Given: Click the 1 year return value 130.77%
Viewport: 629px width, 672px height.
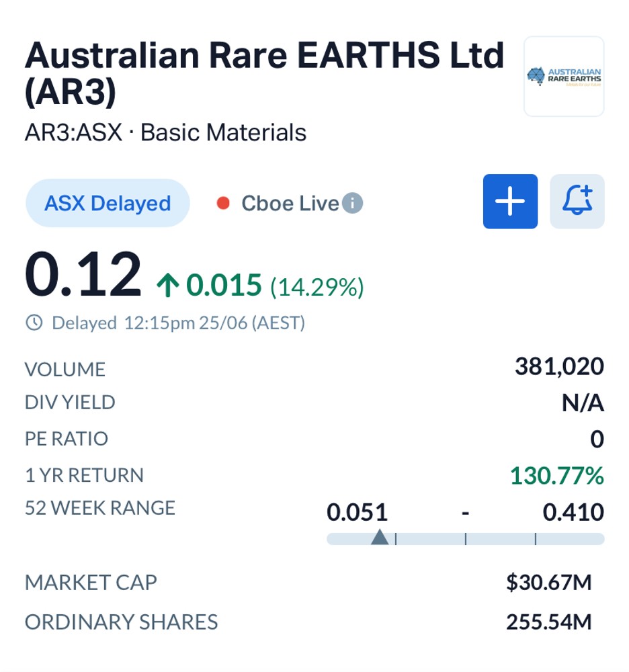Looking at the screenshot, I should pyautogui.click(x=557, y=476).
